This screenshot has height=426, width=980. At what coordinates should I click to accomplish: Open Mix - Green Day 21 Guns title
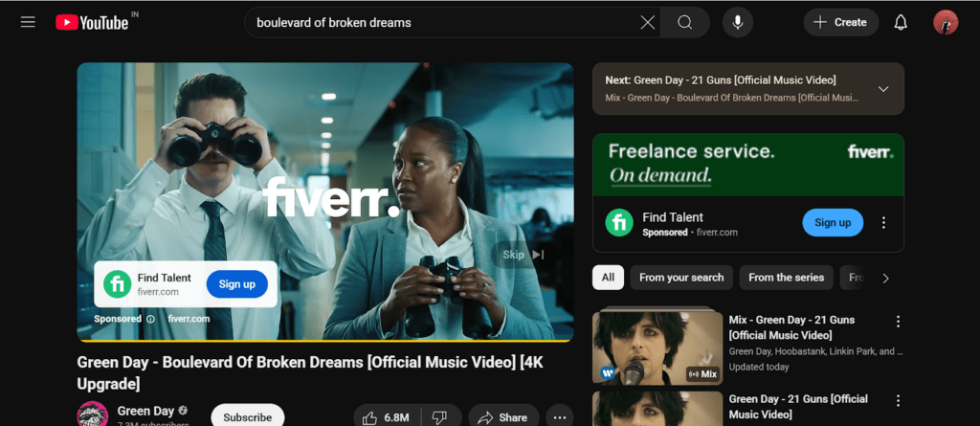pos(791,327)
